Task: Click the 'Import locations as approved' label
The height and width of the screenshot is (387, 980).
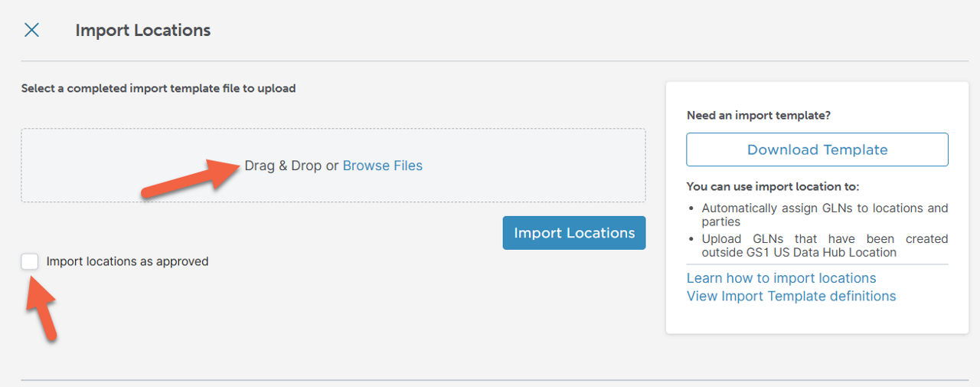Action: pyautogui.click(x=127, y=261)
